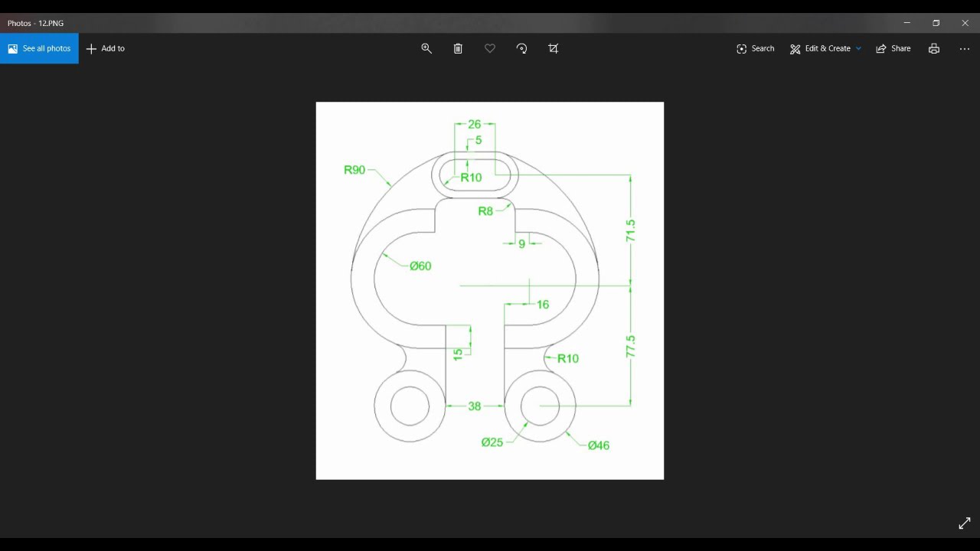980x551 pixels.
Task: Rotate the image with rotate icon
Action: [521, 48]
